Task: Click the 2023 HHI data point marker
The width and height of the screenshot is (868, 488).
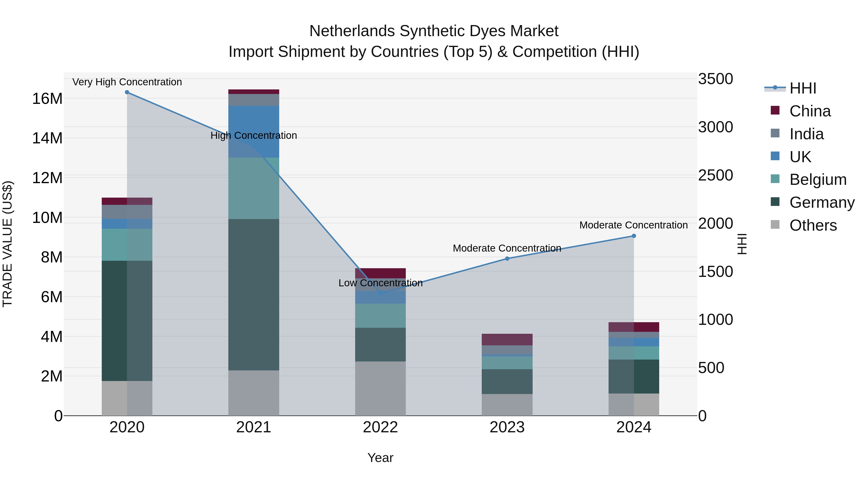Action: (507, 259)
